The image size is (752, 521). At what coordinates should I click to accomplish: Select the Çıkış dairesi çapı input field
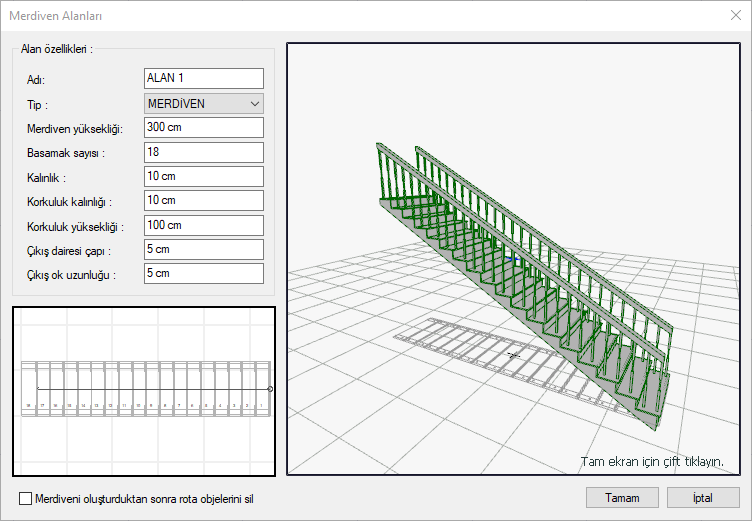(203, 249)
